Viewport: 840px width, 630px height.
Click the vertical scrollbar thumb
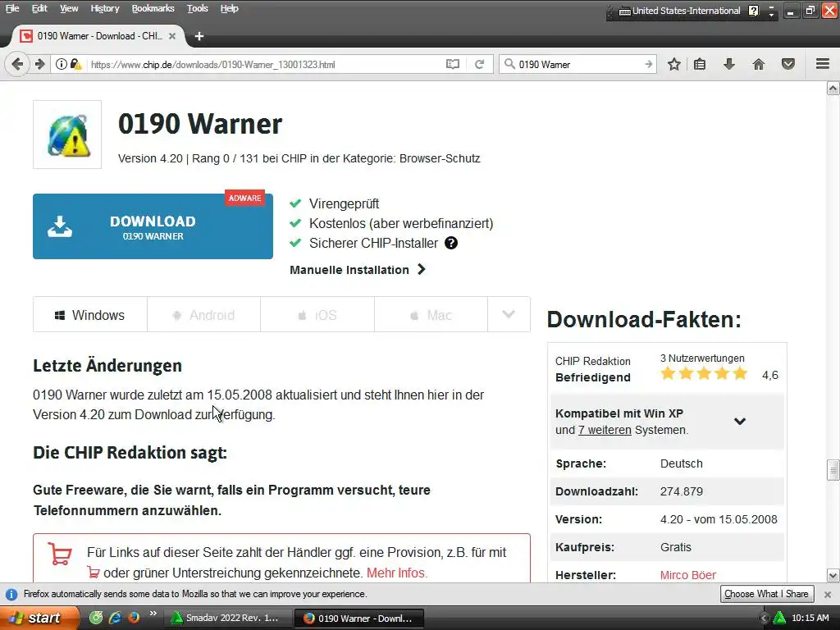click(x=833, y=470)
